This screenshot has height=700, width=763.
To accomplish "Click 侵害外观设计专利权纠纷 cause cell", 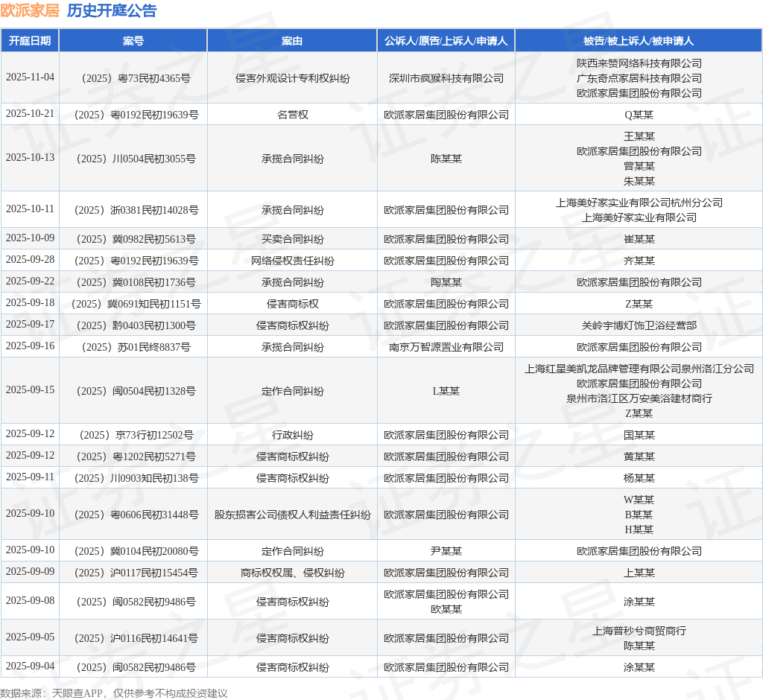I will pos(292,78).
